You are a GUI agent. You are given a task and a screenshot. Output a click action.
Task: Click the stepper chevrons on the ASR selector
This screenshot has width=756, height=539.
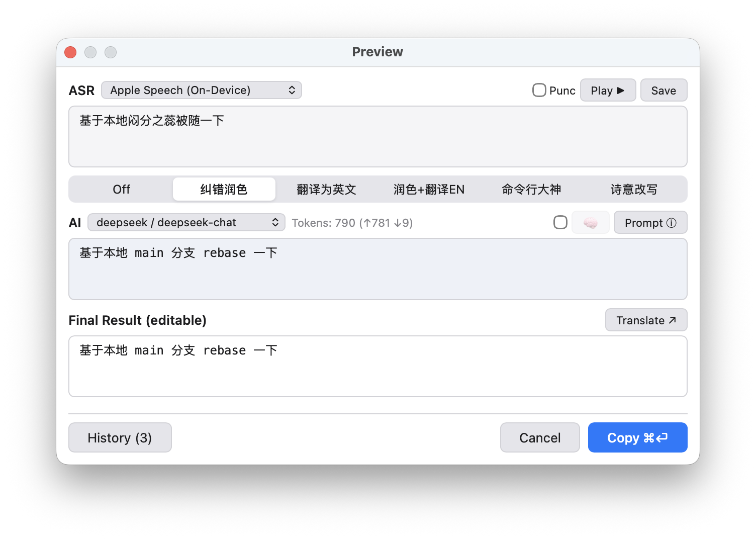pos(293,90)
